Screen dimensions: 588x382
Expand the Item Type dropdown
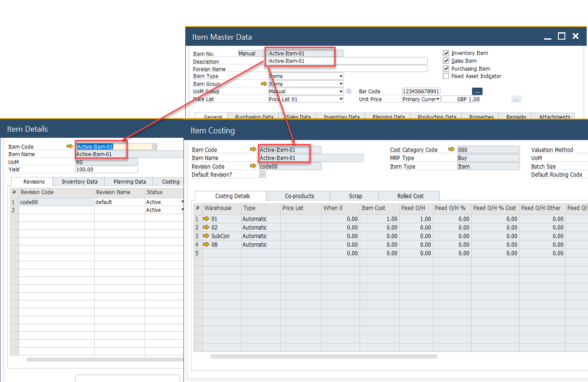click(341, 76)
